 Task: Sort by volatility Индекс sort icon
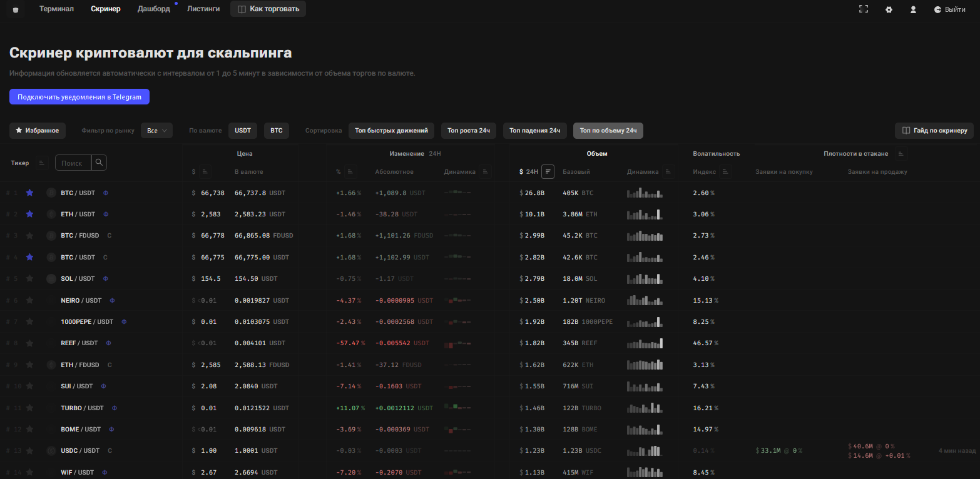coord(725,171)
